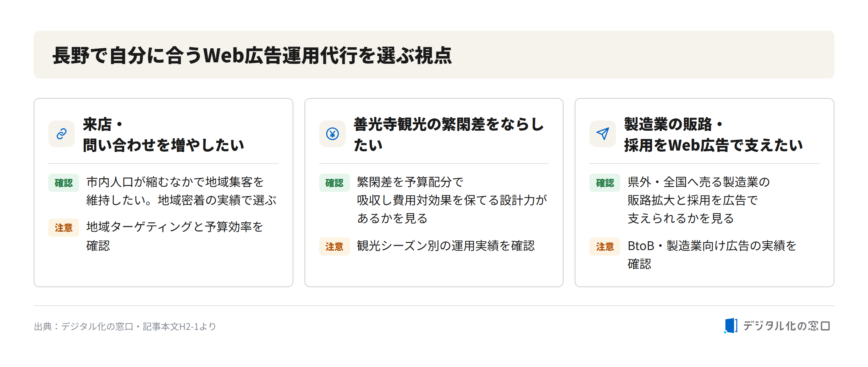Viewport: 868px width, 367px height.
Task: Click the yen coin icon in second card
Action: tap(332, 134)
